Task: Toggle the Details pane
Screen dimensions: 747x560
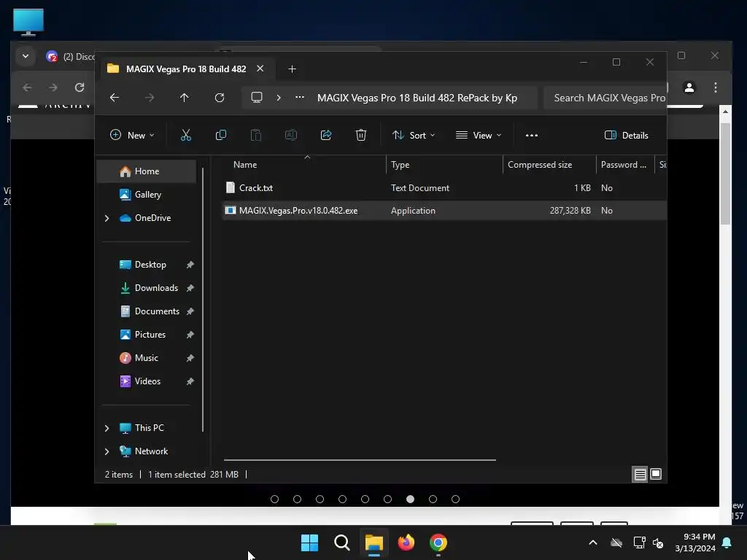Action: [627, 135]
